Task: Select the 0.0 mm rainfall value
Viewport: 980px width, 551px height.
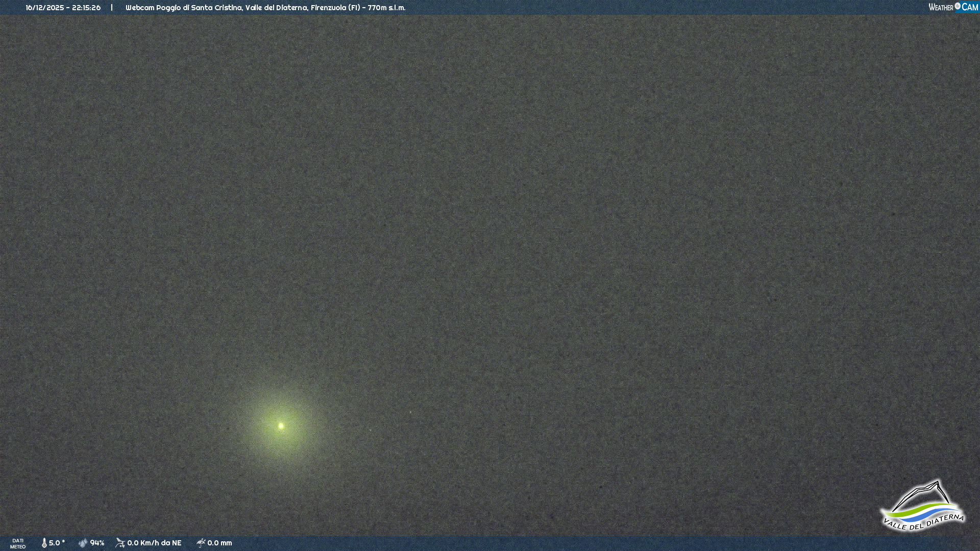Action: pos(219,543)
